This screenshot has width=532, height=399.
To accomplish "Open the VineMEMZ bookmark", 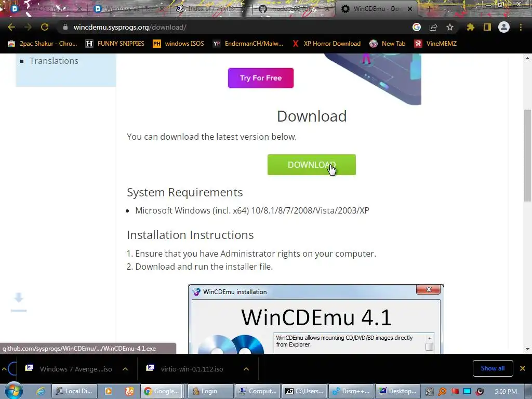I will pos(435,44).
